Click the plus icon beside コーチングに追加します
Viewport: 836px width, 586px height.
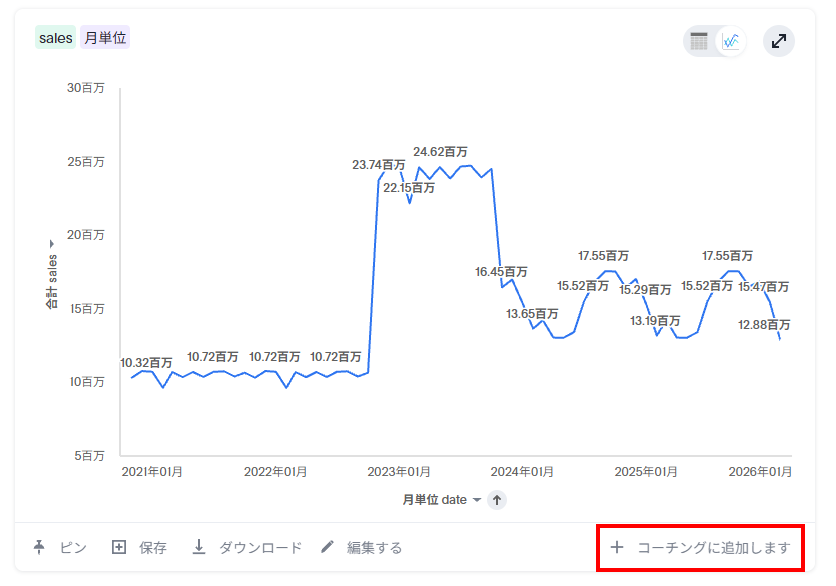tap(617, 547)
